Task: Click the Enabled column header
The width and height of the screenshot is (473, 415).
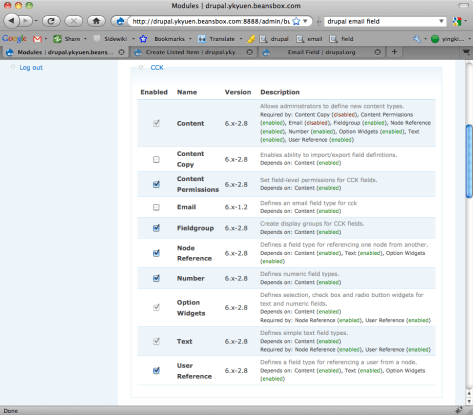Action: pos(154,92)
